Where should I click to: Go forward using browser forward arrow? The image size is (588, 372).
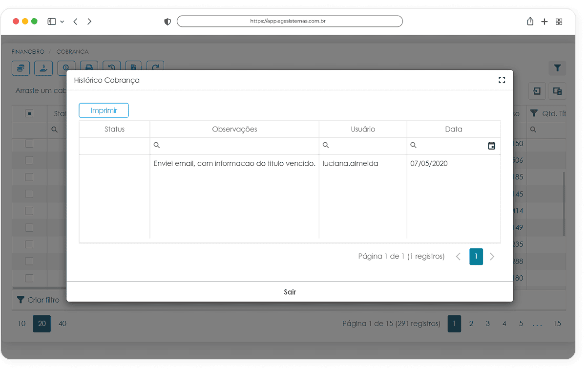[x=89, y=22]
